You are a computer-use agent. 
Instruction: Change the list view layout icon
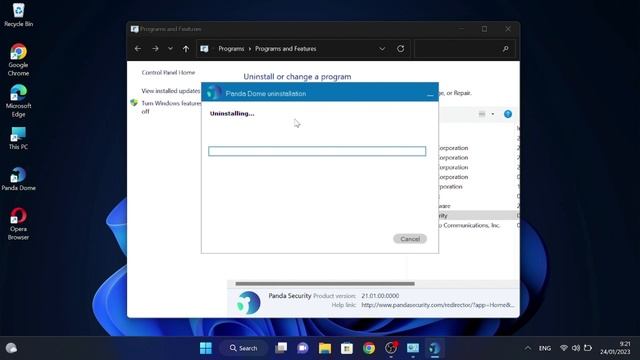(482, 114)
